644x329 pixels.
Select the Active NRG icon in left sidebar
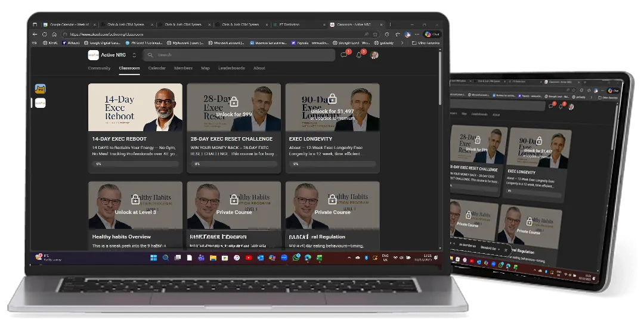point(41,103)
